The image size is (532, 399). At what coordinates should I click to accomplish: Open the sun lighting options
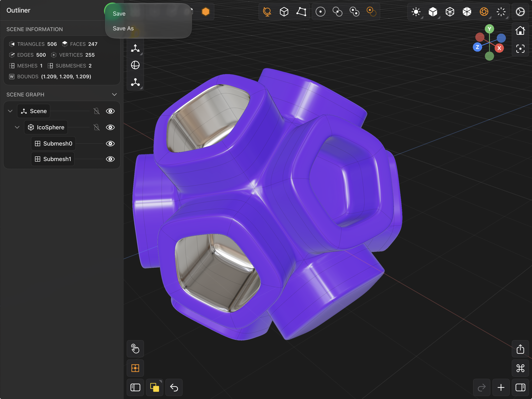[x=416, y=12]
